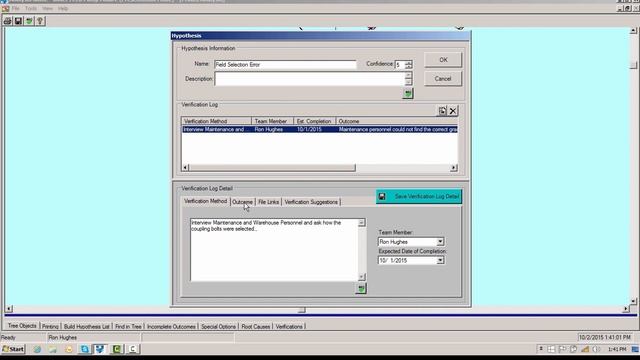Click the taskbar clock 1:41 PM

point(617,349)
